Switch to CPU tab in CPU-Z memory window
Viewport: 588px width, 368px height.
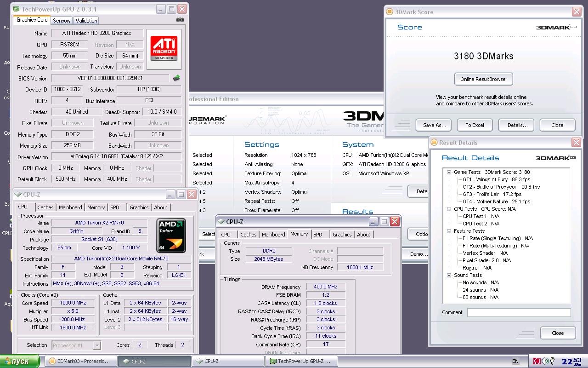226,235
